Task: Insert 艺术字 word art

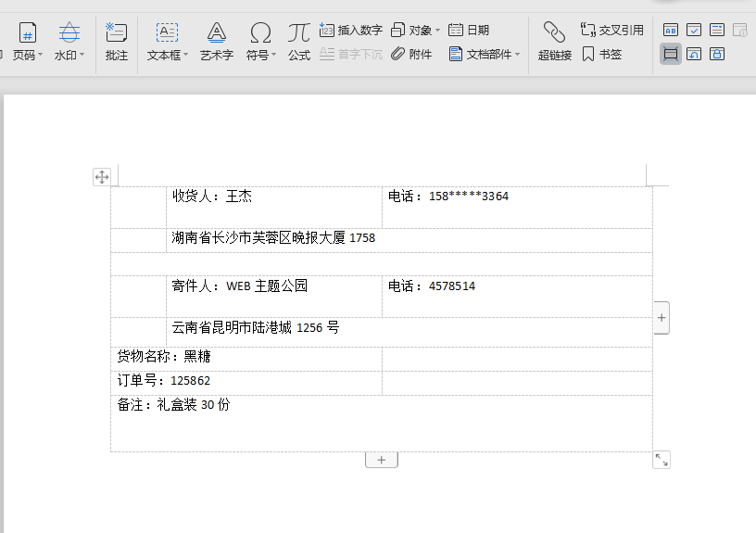Action: 217,43
